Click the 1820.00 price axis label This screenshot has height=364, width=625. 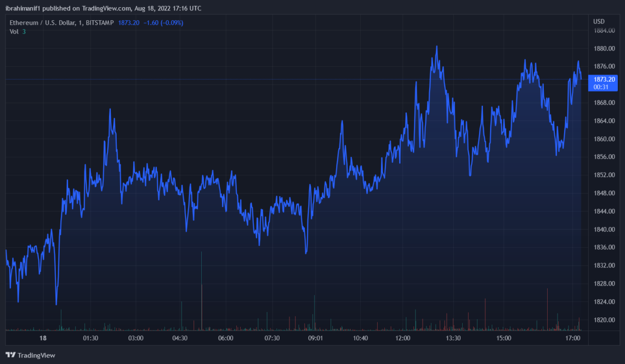pyautogui.click(x=605, y=320)
